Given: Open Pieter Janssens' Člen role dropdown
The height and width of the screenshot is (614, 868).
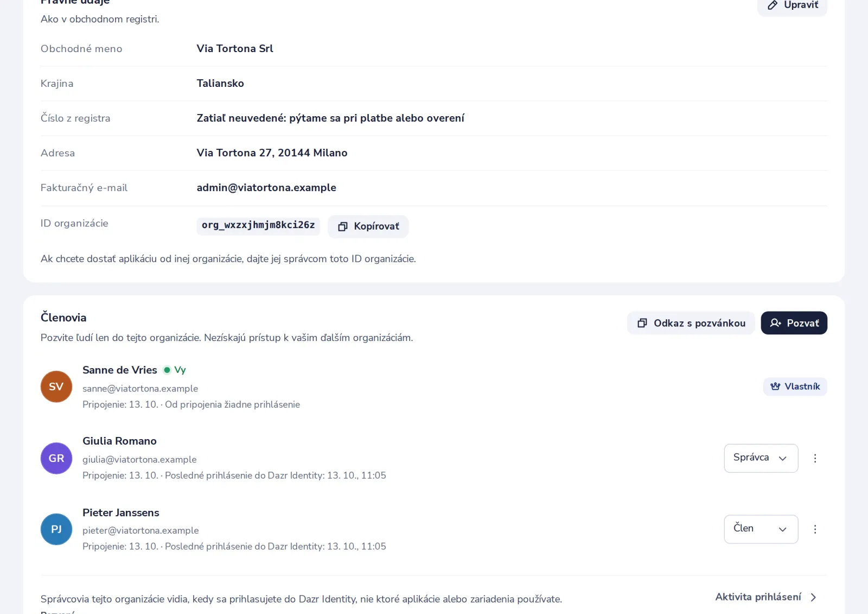Looking at the screenshot, I should (761, 529).
